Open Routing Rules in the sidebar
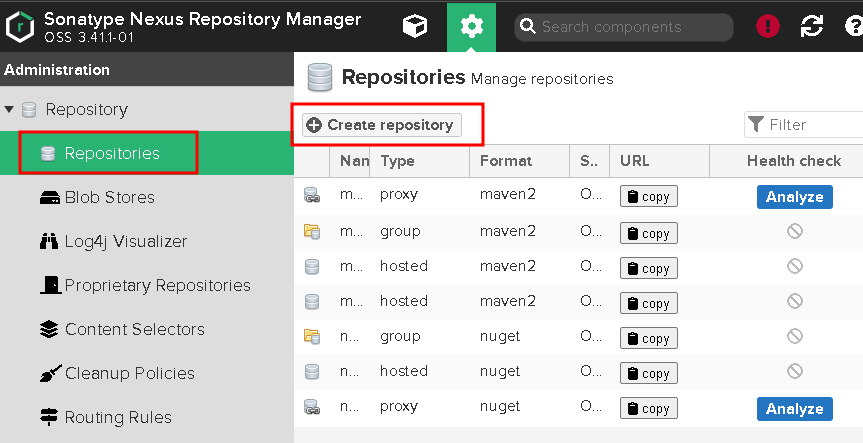The image size is (863, 443). click(147, 417)
